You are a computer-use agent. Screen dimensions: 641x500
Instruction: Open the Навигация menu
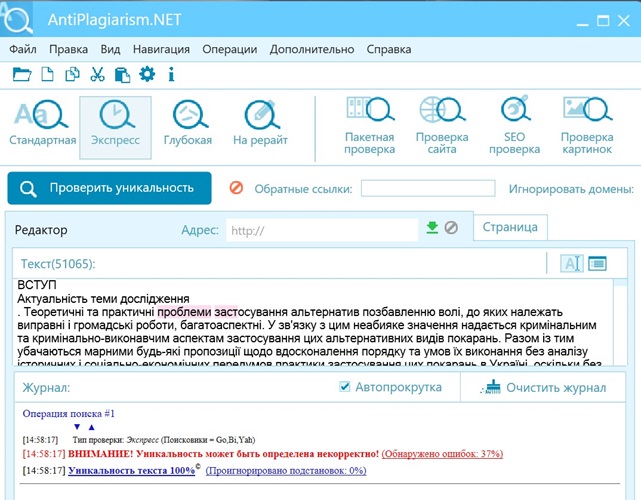tap(161, 49)
